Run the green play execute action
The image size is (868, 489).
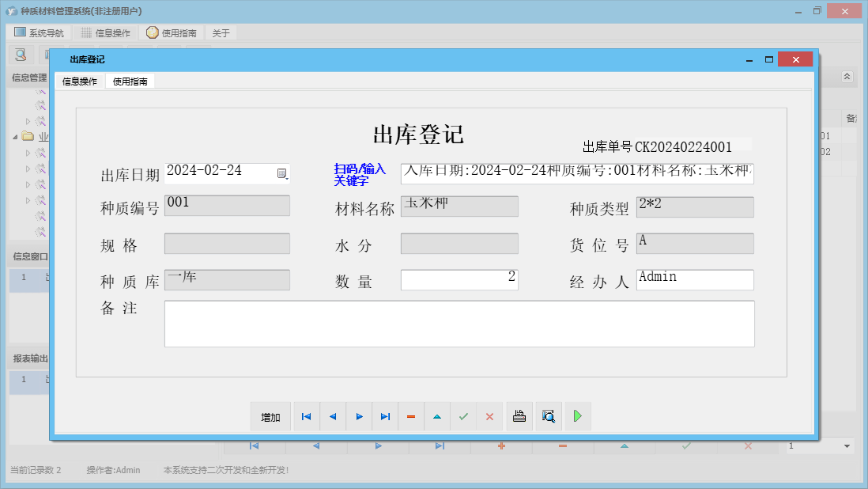(578, 416)
